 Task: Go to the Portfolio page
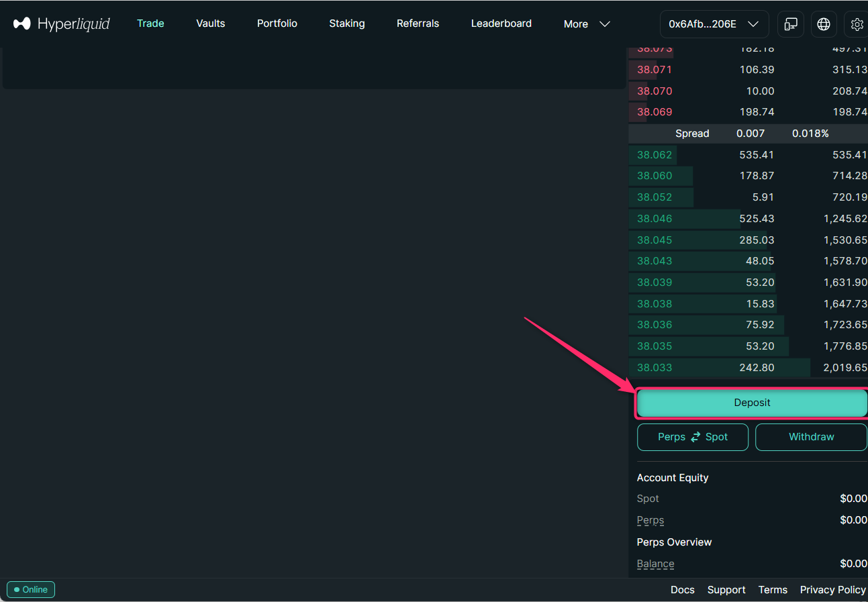[277, 23]
